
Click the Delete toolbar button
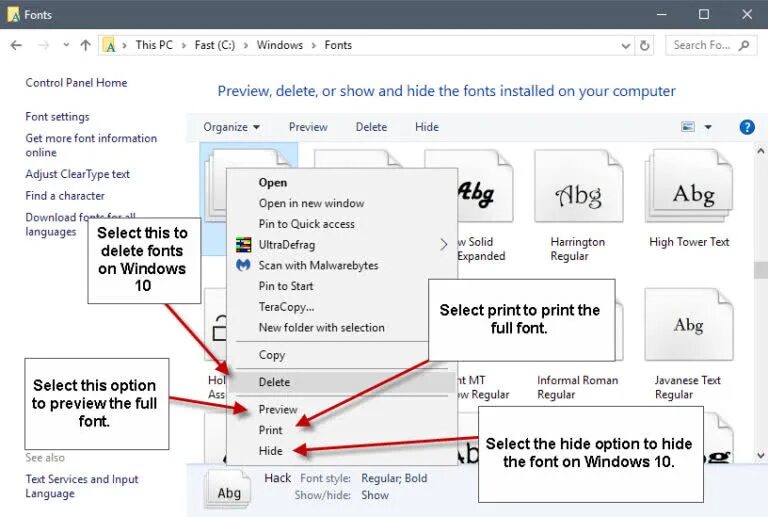click(x=371, y=127)
